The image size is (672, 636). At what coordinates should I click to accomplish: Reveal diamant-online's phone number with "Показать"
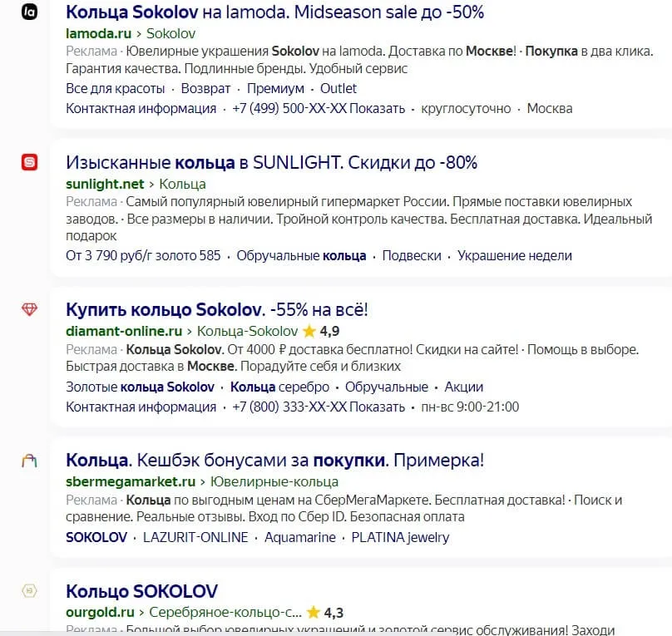[x=377, y=407]
